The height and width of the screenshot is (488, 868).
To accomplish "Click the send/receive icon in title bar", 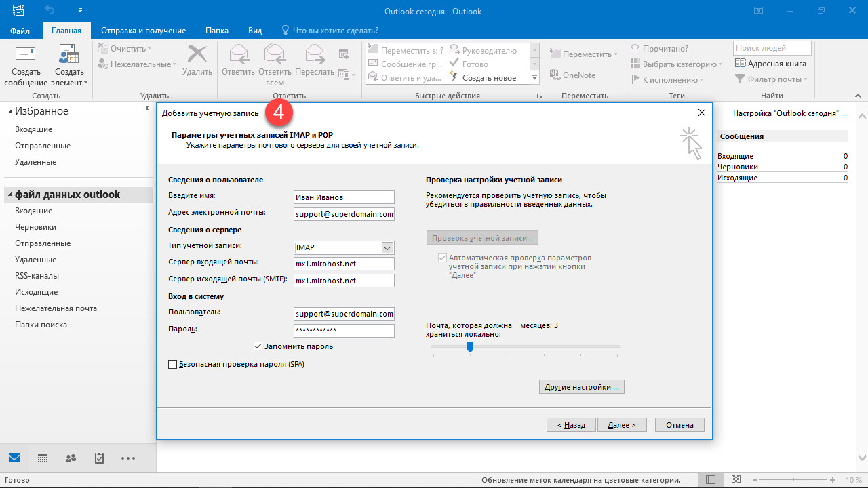I will [17, 10].
